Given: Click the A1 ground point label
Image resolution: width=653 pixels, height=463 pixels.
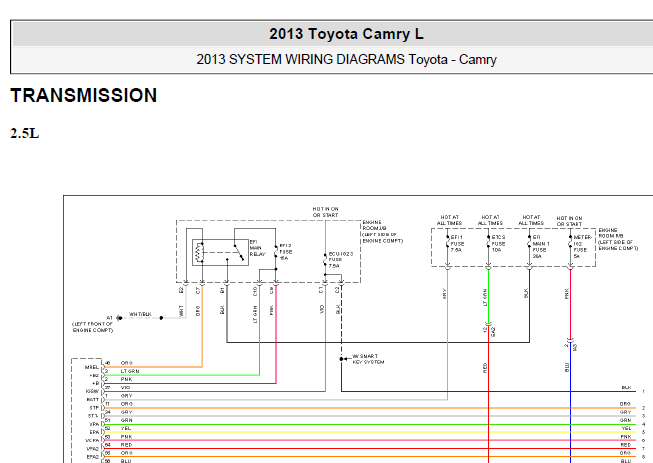Looking at the screenshot, I should pyautogui.click(x=109, y=318).
